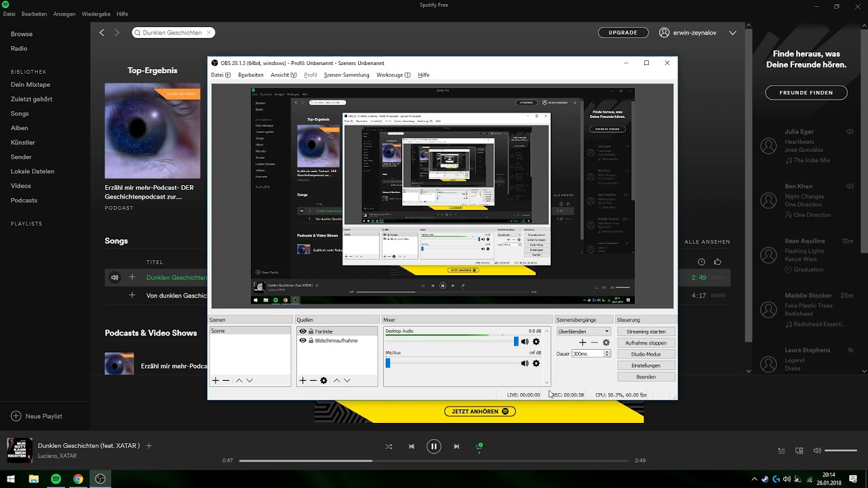Hide the Fortnite source
This screenshot has width=868, height=488.
[302, 331]
